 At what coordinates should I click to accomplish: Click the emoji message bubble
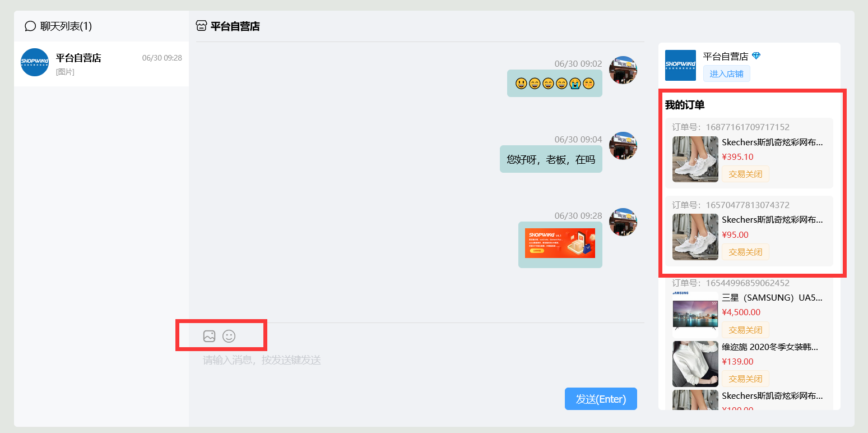coord(555,84)
